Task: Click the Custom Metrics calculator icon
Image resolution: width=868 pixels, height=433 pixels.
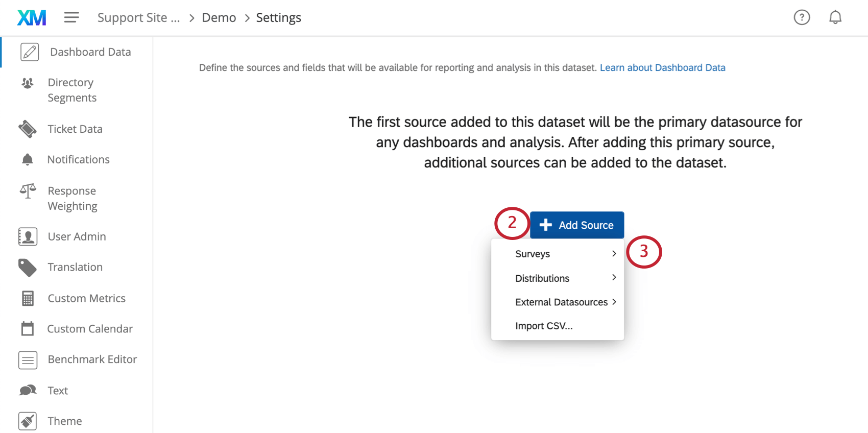Action: pos(28,298)
